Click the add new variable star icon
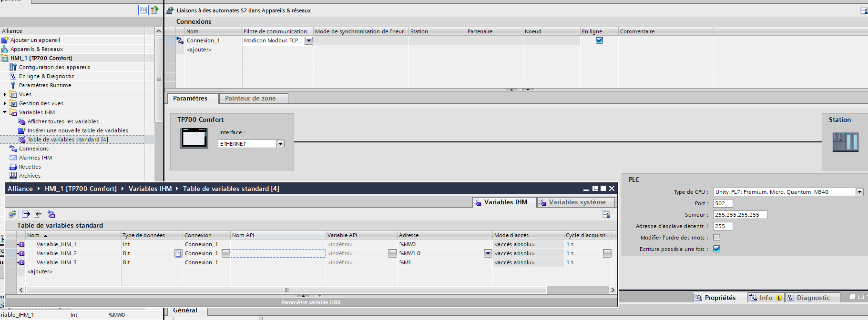The image size is (868, 320). coord(12,214)
